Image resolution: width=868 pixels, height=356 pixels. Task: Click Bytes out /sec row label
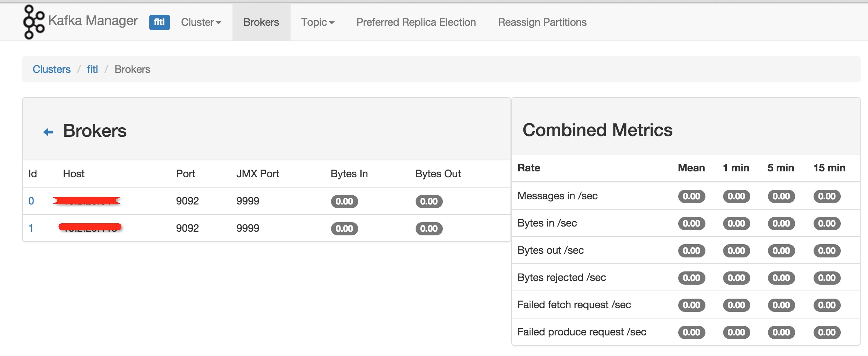tap(551, 250)
